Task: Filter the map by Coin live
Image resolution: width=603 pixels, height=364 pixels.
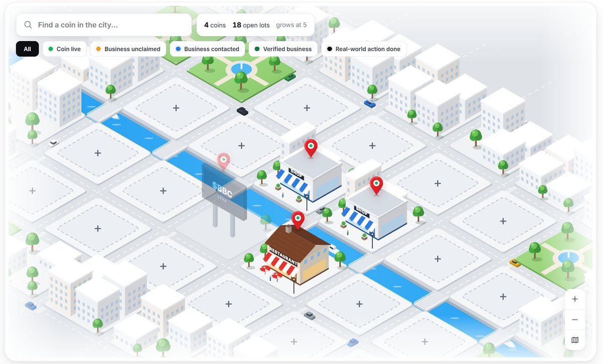Action: (64, 49)
